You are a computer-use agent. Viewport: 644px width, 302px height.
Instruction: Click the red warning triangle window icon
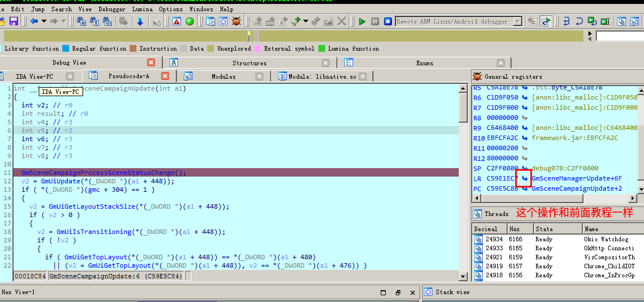177,21
